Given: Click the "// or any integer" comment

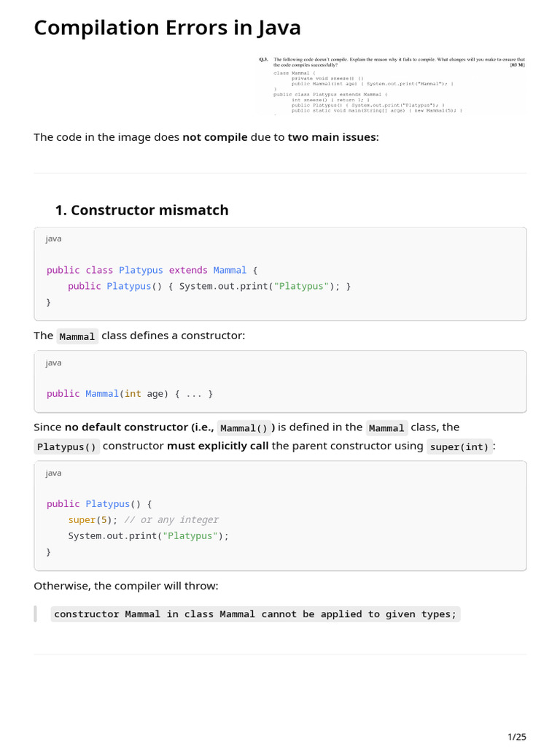Looking at the screenshot, I should pos(171,520).
